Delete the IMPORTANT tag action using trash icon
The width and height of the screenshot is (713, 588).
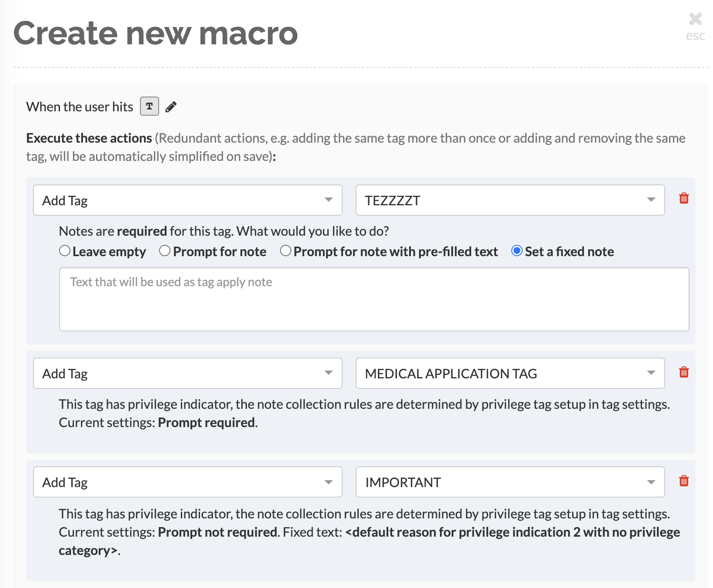point(683,481)
